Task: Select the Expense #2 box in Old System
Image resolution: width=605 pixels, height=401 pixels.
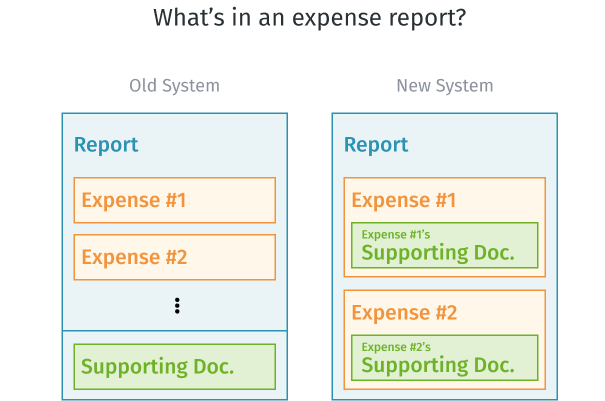Action: coord(174,257)
